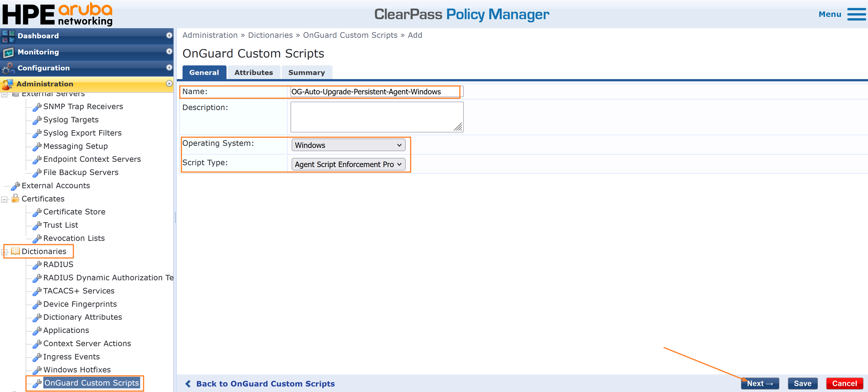Select Endpoint Context Servers tree item
868x392 pixels.
pyautogui.click(x=92, y=160)
